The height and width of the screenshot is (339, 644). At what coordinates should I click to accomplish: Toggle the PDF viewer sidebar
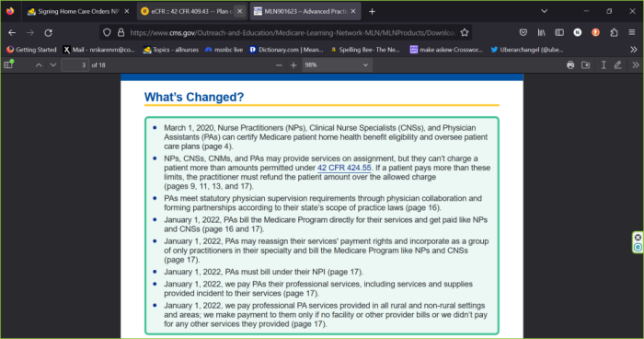point(8,64)
